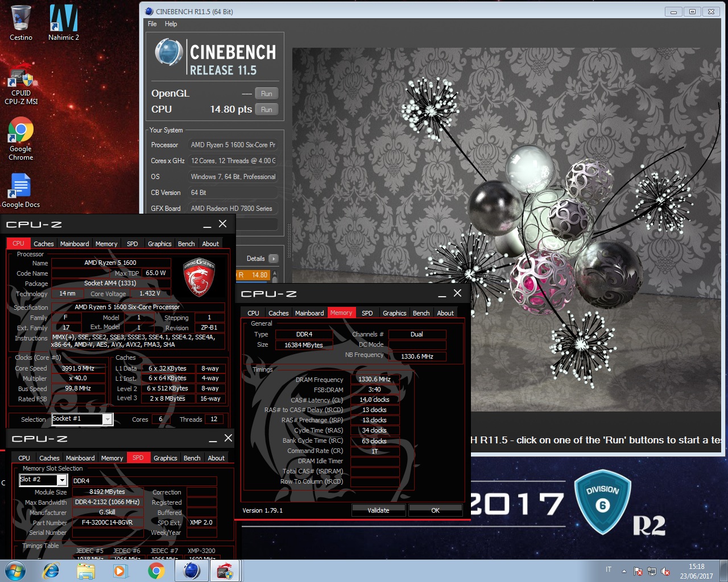Open the network tray icon
728x582 pixels.
(x=652, y=571)
